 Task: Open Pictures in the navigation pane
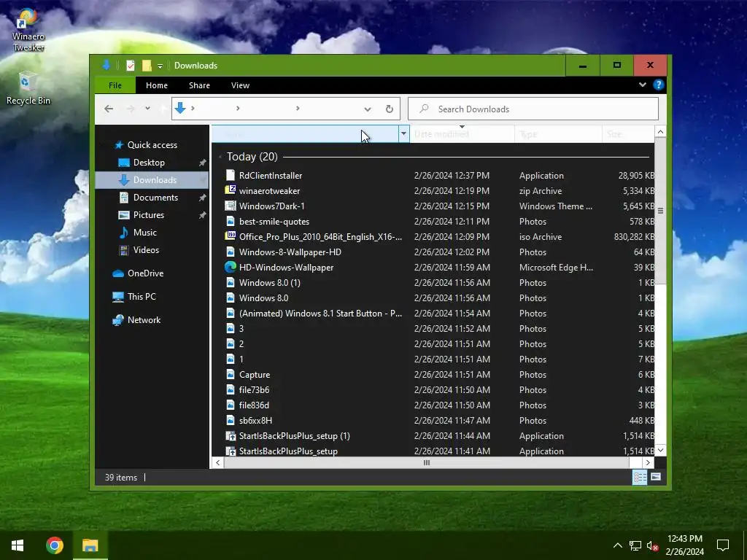[148, 215]
